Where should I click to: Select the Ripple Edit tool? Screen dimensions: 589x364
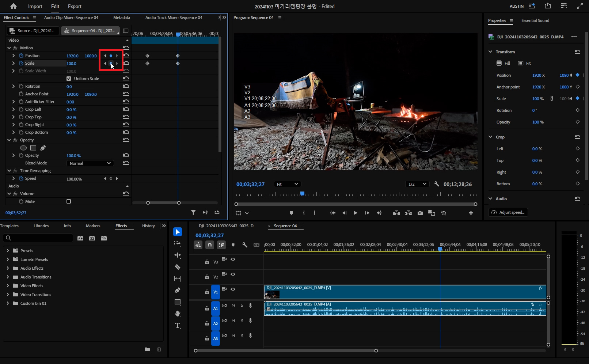pos(178,255)
